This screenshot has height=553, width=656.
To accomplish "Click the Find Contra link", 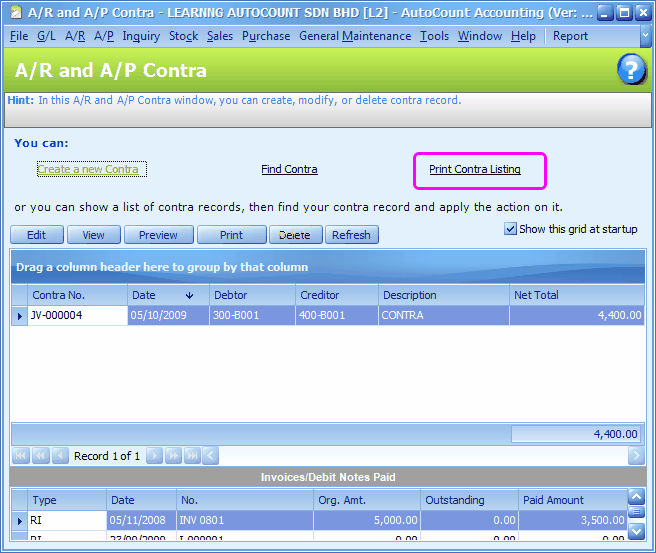I will pyautogui.click(x=289, y=170).
